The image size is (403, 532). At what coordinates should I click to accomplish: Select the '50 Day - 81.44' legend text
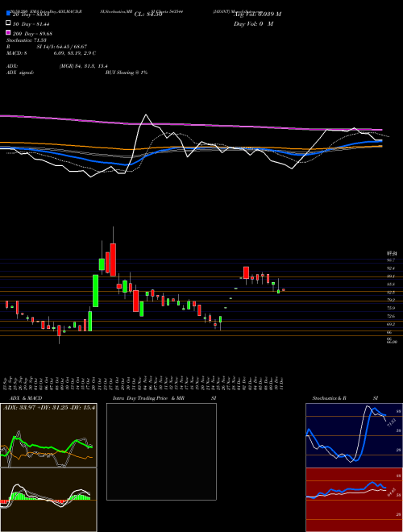(31, 24)
